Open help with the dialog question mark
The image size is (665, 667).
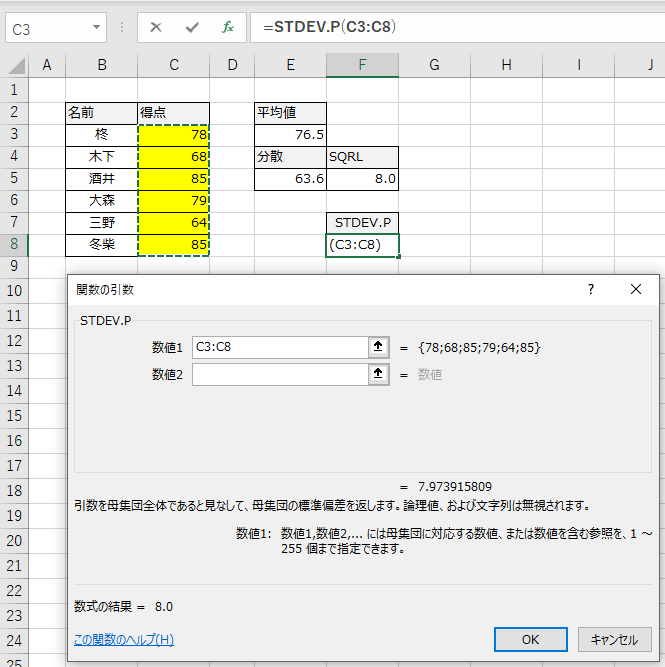591,289
